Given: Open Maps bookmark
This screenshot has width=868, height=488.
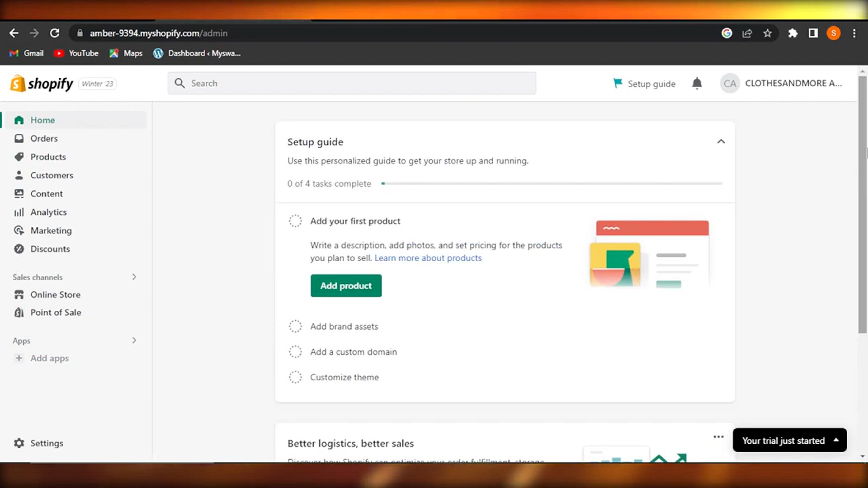Looking at the screenshot, I should pyautogui.click(x=126, y=53).
